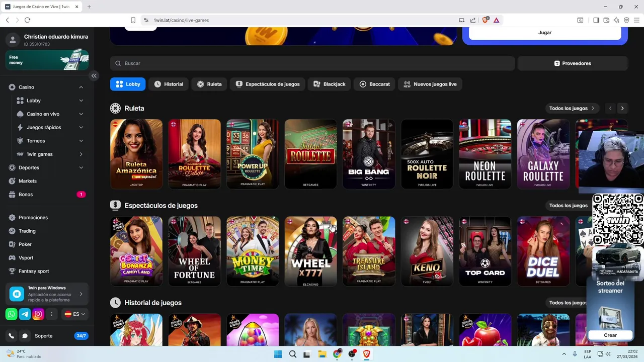This screenshot has height=362, width=644.
Task: Open Nuevos juegos live tab
Action: pos(430,84)
